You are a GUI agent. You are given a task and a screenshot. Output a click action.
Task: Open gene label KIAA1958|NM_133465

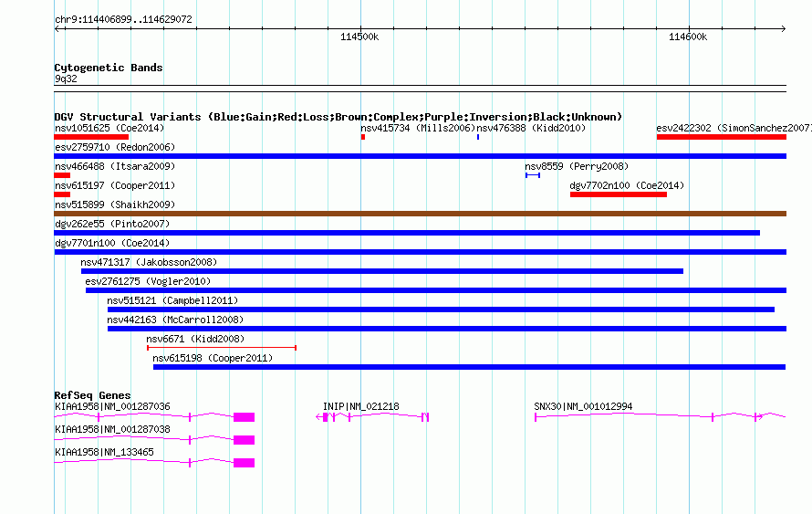click(x=104, y=452)
